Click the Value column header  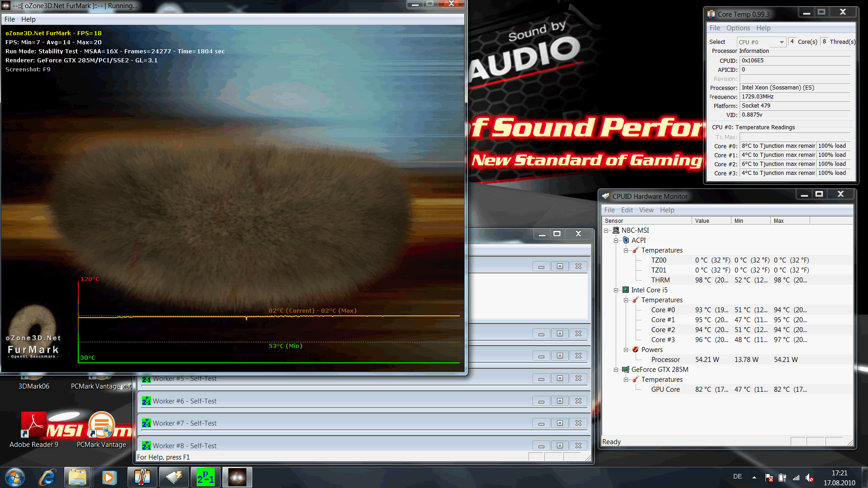tap(711, 221)
